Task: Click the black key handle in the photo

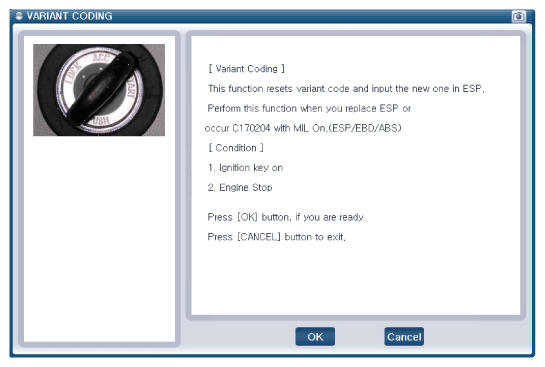Action: pos(101,89)
